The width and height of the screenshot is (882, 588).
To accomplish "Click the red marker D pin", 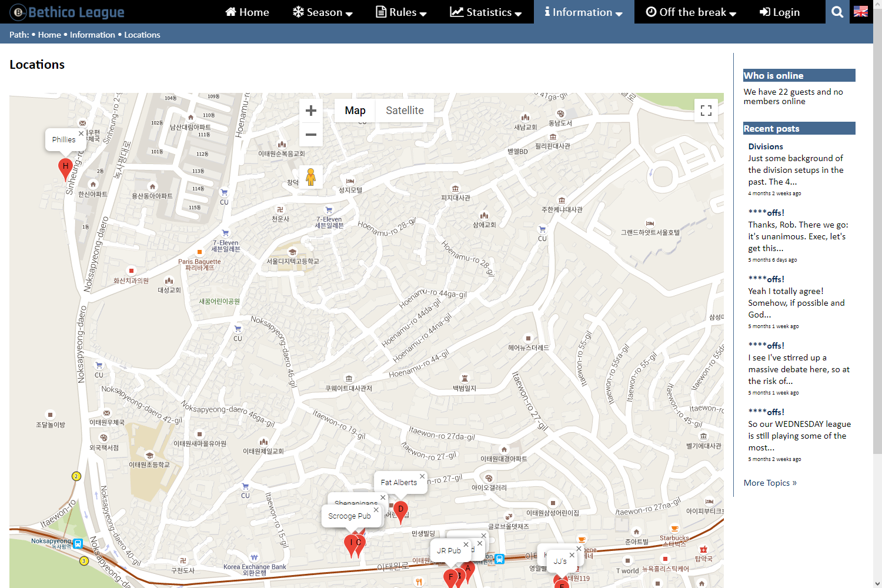I will click(x=400, y=510).
